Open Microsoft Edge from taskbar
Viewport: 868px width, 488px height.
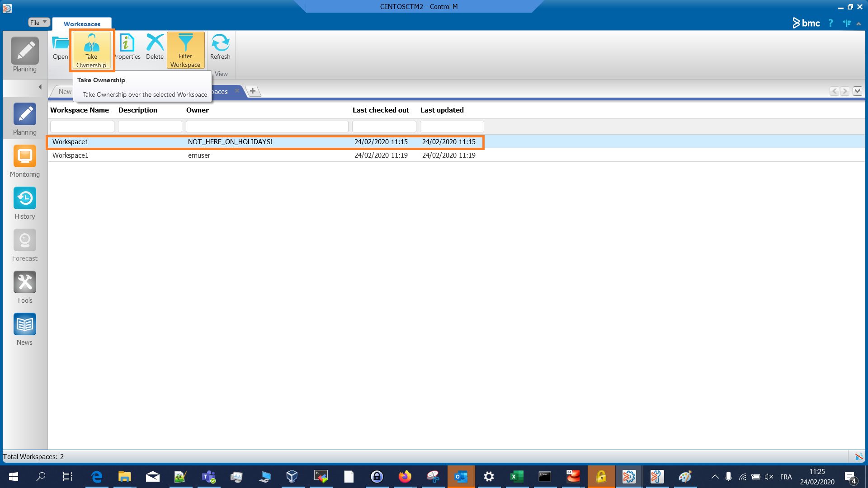97,477
